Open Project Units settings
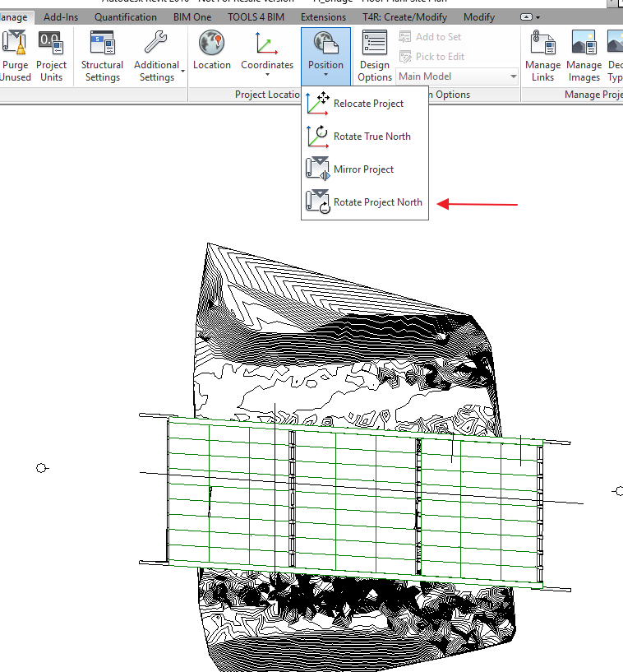The width and height of the screenshot is (623, 672). (x=52, y=56)
